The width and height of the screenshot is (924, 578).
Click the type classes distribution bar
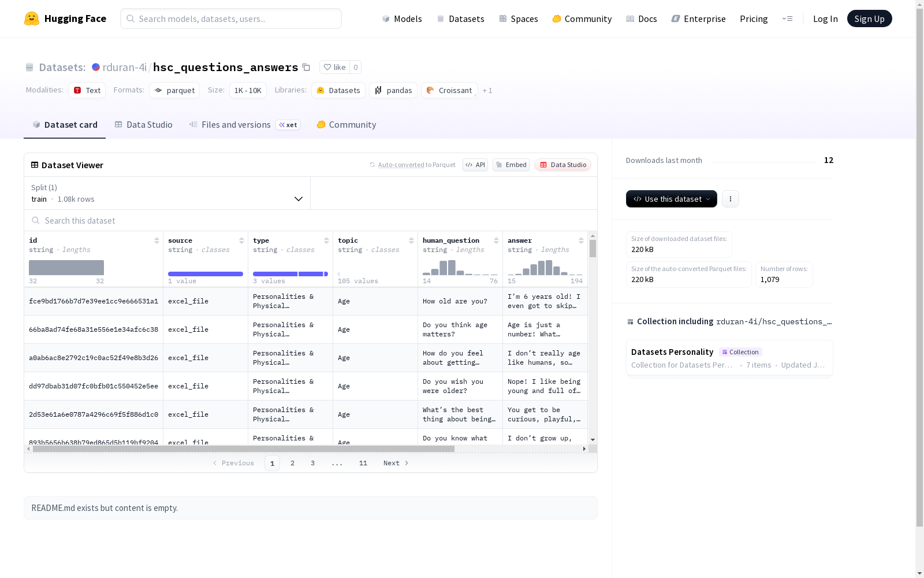[290, 274]
